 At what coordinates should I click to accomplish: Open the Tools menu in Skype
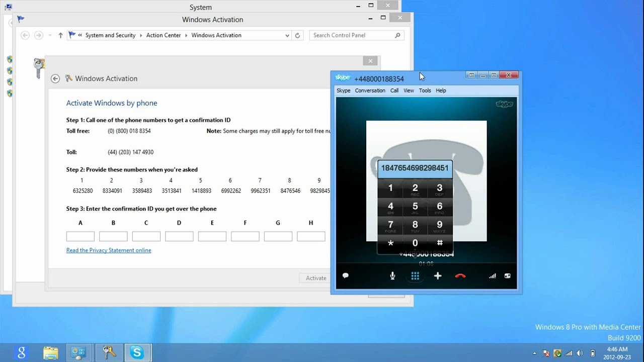pos(425,90)
